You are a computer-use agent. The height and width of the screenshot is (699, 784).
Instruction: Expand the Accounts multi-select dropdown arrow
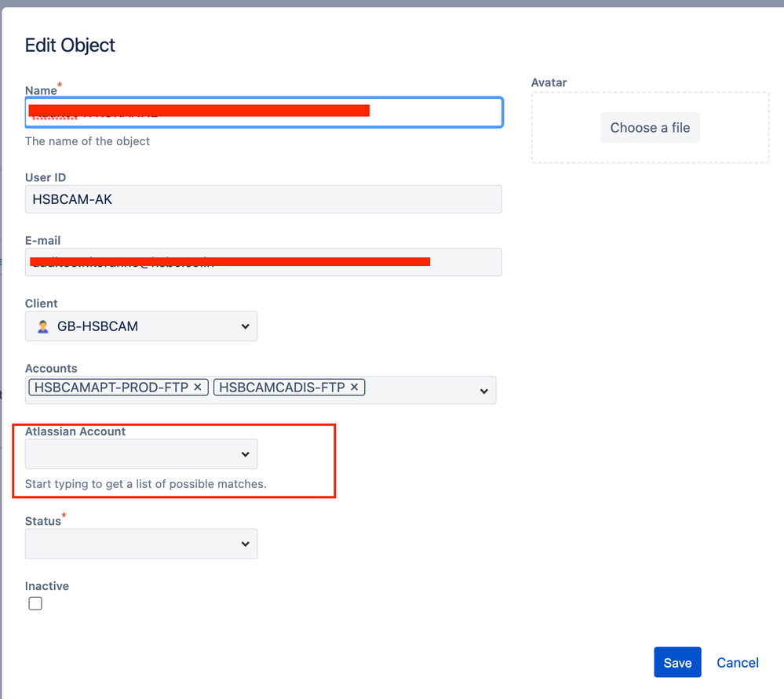[483, 391]
